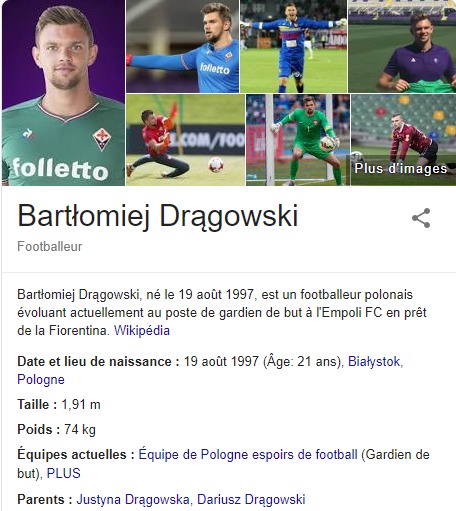Open Équipe de Pologne espoirs de football link
This screenshot has height=511, width=456.
[x=248, y=455]
